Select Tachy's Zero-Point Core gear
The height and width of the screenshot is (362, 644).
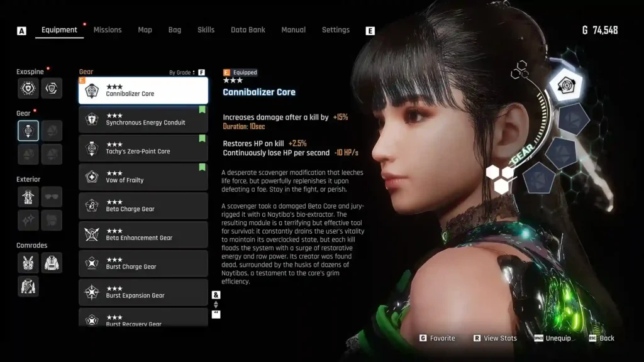[x=143, y=148]
